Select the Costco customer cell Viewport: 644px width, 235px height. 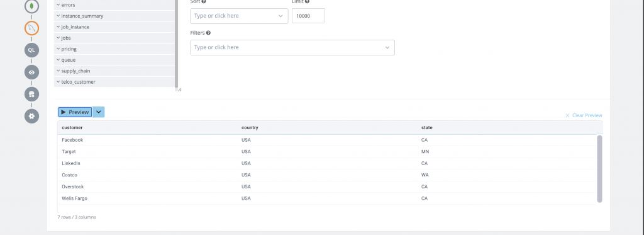click(x=69, y=175)
